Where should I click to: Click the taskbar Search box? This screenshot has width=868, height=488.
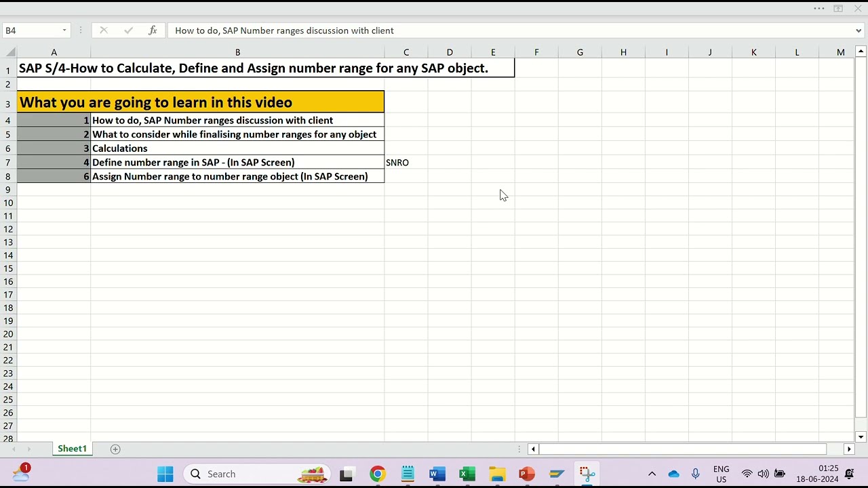coord(256,474)
